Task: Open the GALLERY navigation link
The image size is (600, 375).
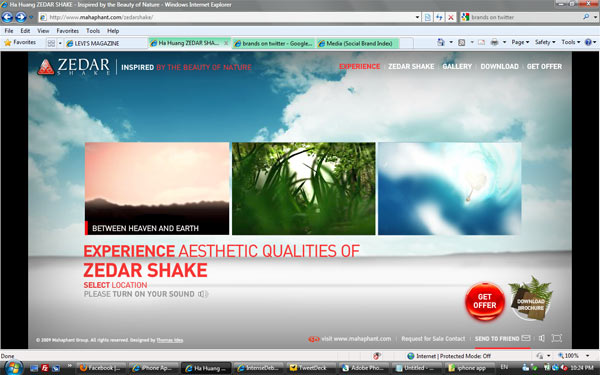Action: click(x=457, y=67)
